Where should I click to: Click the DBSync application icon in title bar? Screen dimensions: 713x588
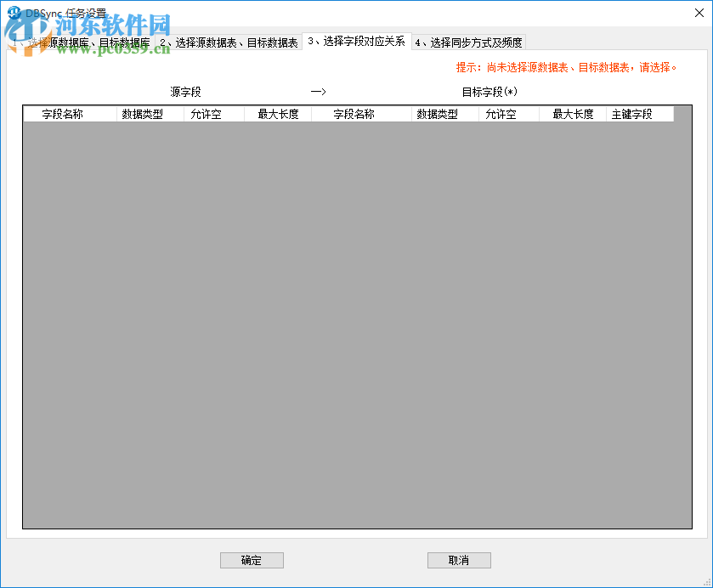[x=15, y=12]
